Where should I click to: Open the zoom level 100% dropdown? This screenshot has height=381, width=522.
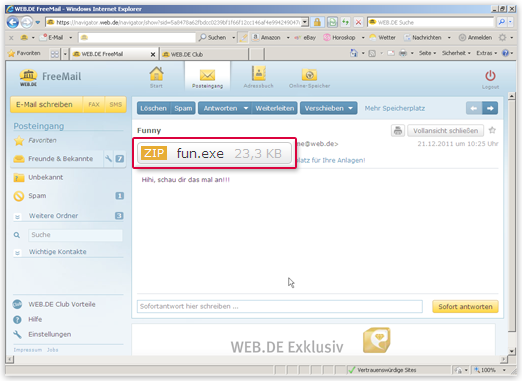point(504,370)
